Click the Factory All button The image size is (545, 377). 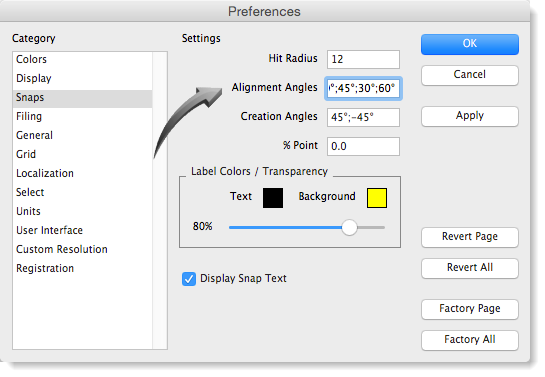point(470,340)
